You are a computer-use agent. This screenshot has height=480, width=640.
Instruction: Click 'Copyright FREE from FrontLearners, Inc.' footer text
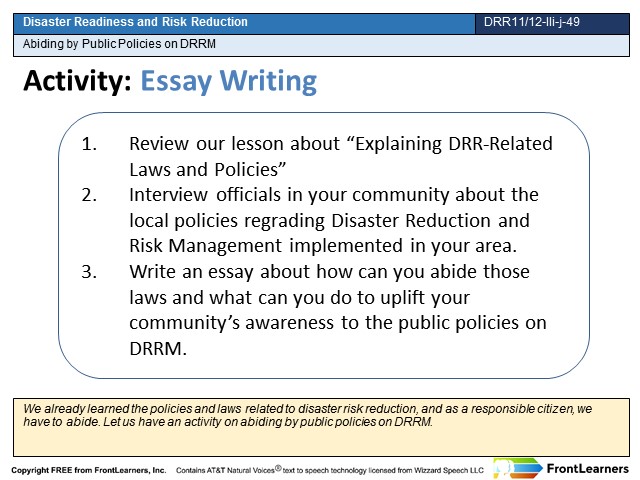(x=89, y=470)
